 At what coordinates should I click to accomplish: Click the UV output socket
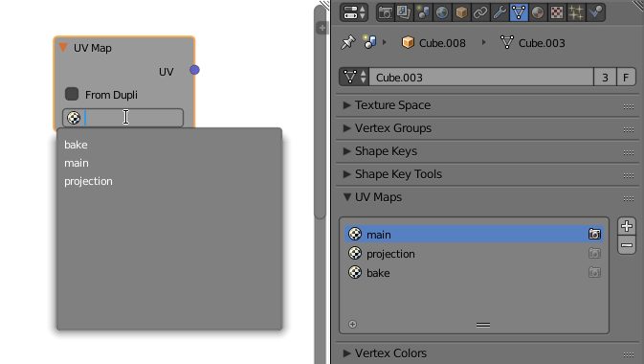[194, 70]
